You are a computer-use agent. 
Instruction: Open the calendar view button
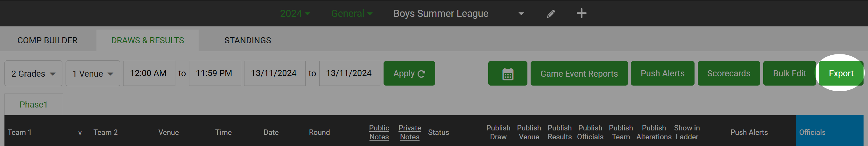coord(507,73)
